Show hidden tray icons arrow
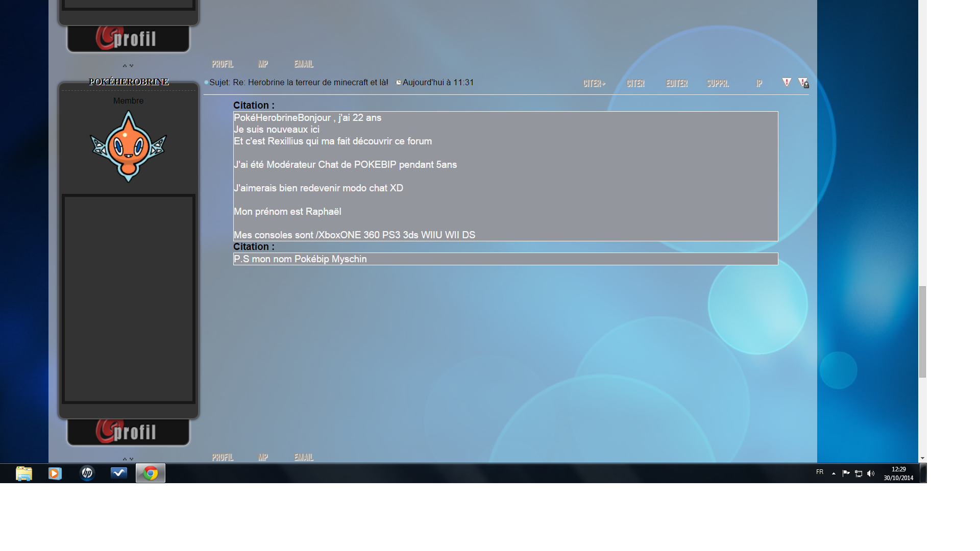This screenshot has width=980, height=551. click(834, 473)
